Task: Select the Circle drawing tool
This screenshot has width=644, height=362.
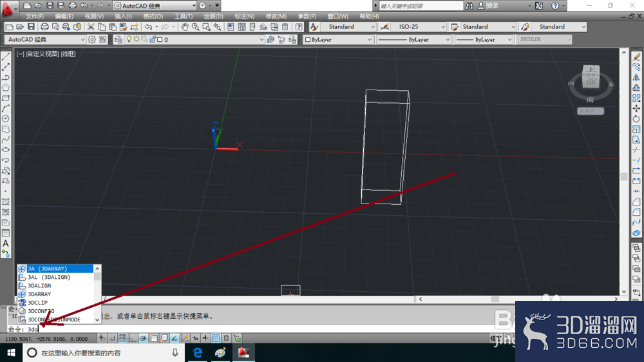Action: tap(6, 119)
